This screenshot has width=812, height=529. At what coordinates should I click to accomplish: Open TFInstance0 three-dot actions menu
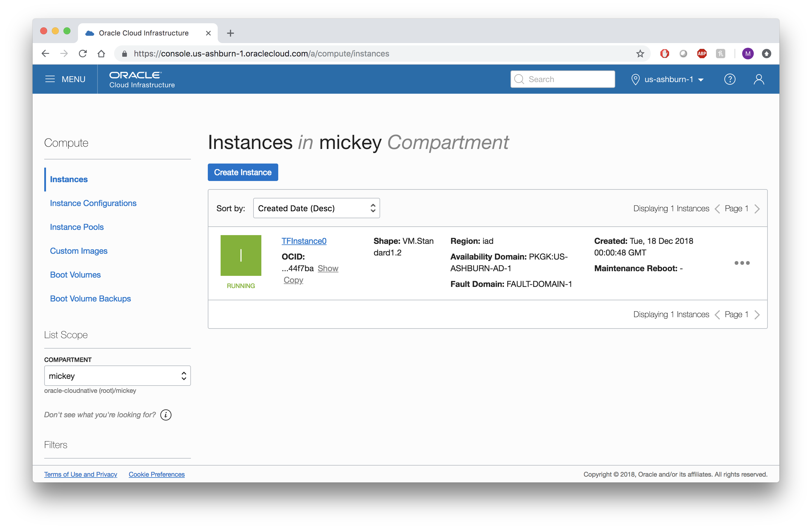pyautogui.click(x=742, y=263)
